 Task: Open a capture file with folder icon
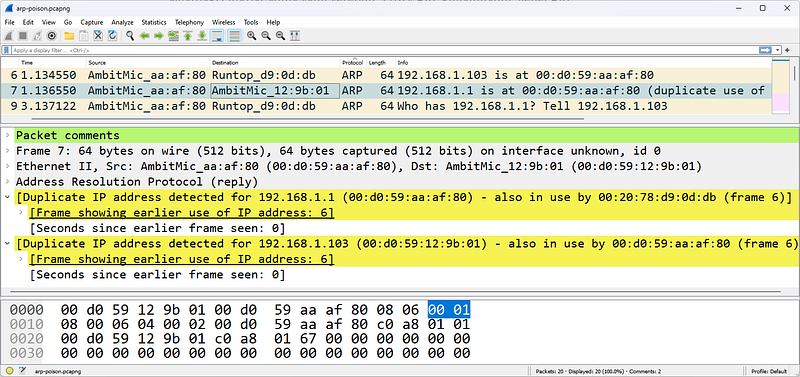tap(69, 36)
